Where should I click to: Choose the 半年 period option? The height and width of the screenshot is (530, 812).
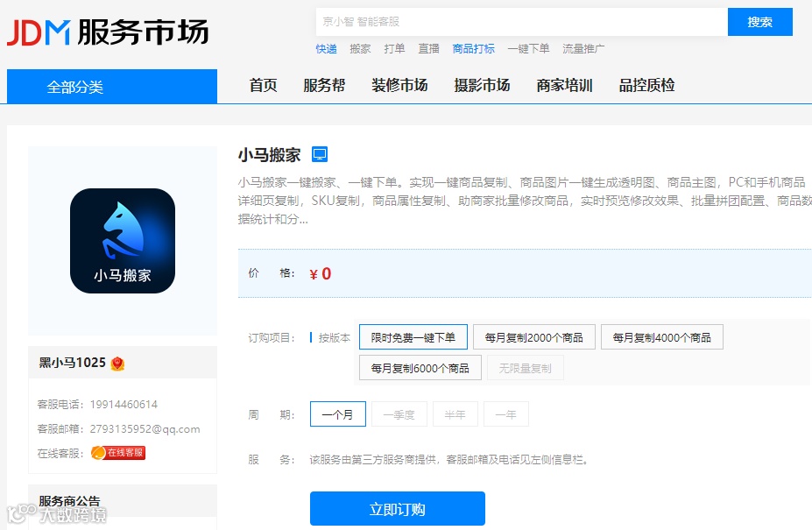click(x=455, y=414)
